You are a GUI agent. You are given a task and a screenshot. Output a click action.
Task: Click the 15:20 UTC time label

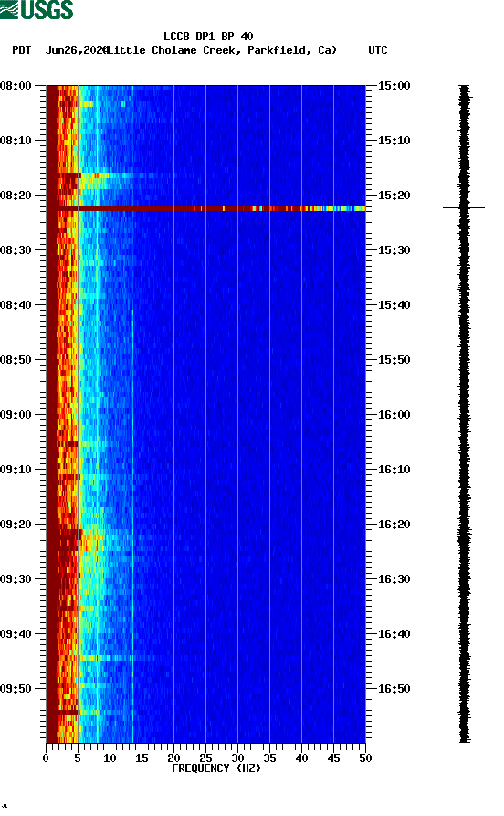pyautogui.click(x=394, y=196)
